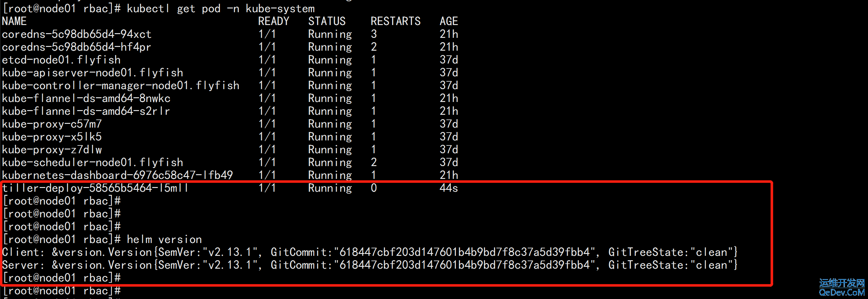This screenshot has height=299, width=868.
Task: Click restart count 2 of coredns-hf4pr row
Action: click(374, 47)
